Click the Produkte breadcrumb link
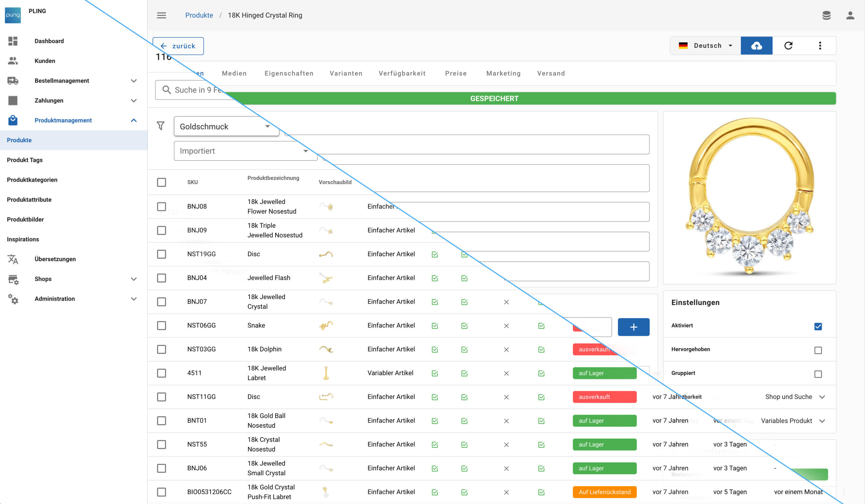Image resolution: width=865 pixels, height=504 pixels. 199,16
